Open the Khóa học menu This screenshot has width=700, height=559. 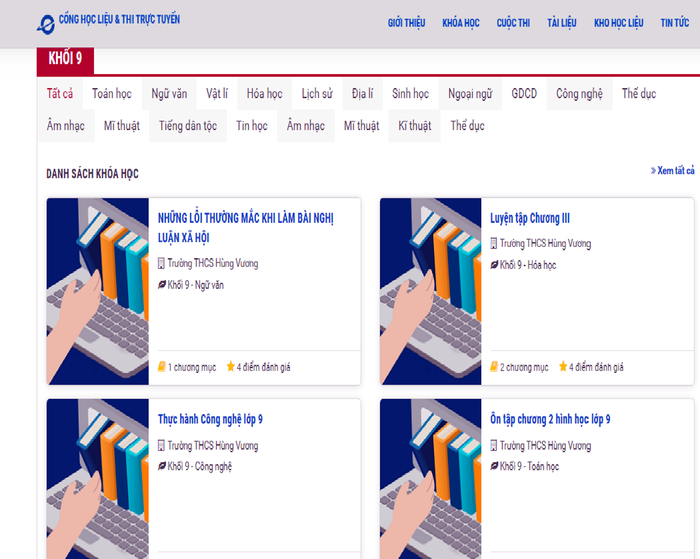point(461,23)
